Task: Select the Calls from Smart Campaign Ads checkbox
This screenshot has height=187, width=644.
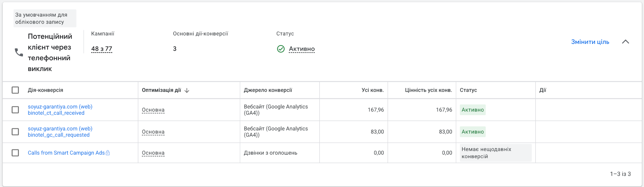Action: pos(15,153)
